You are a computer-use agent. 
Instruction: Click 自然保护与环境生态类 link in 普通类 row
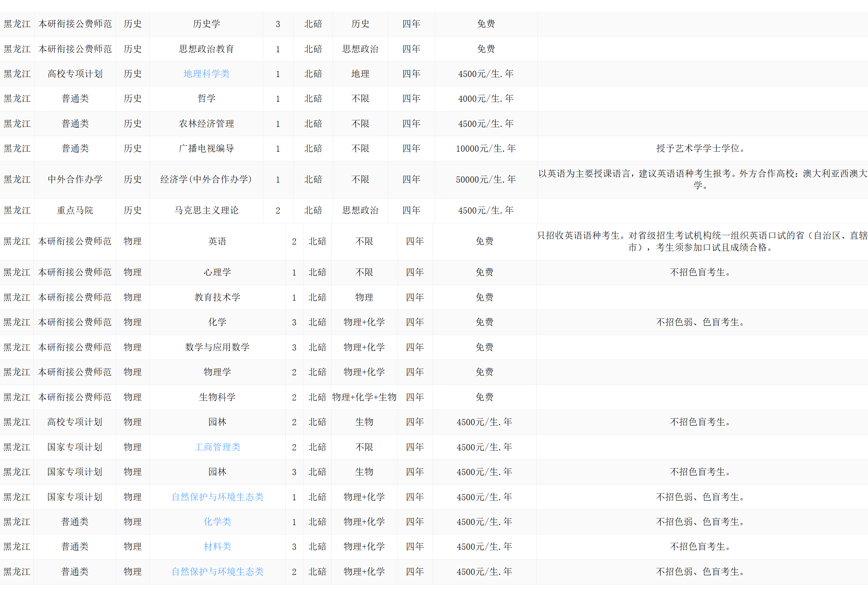click(x=217, y=571)
